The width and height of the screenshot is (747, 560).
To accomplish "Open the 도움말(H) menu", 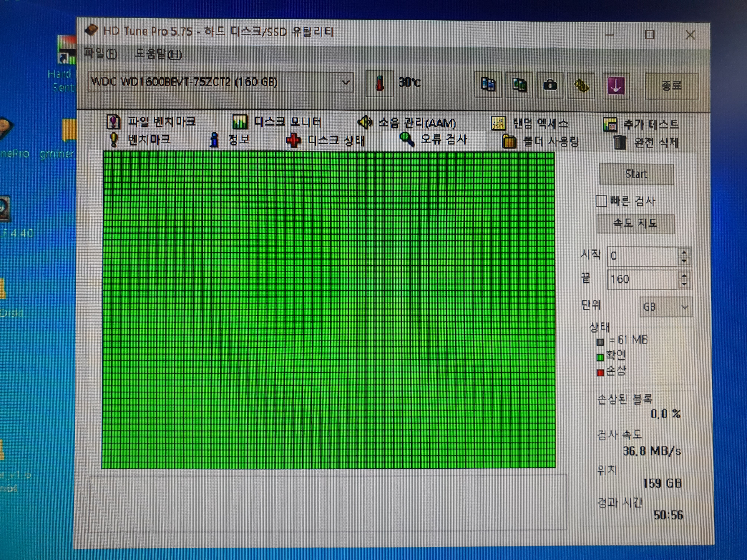I will coord(158,54).
